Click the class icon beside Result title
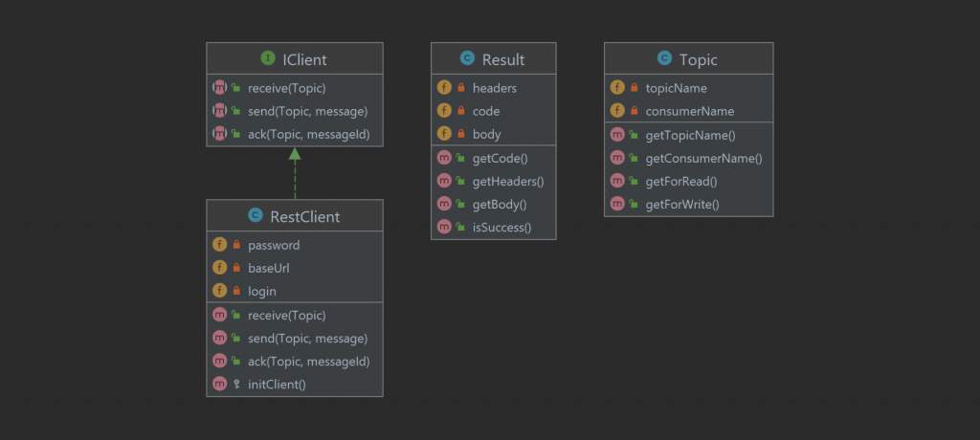The height and width of the screenshot is (440, 980). [467, 58]
